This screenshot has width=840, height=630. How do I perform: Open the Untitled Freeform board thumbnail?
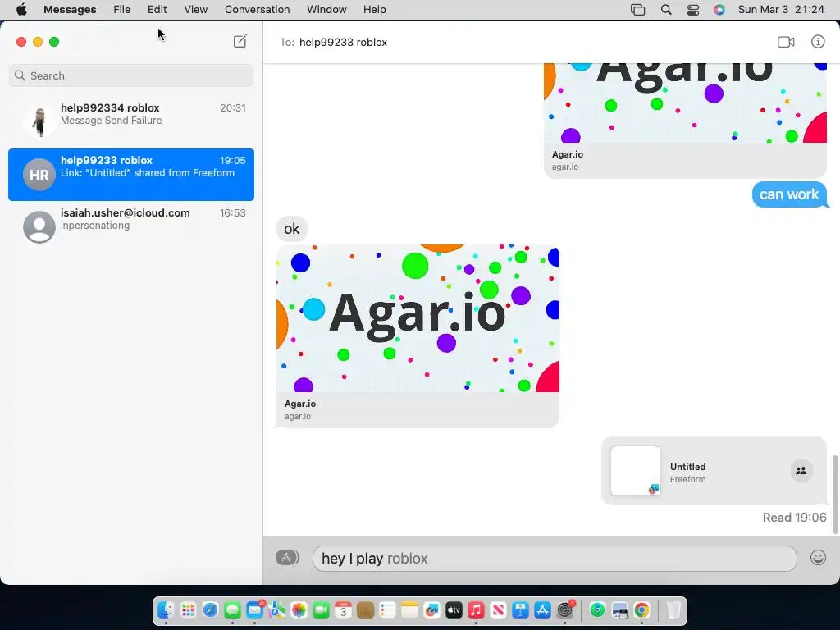coord(636,470)
